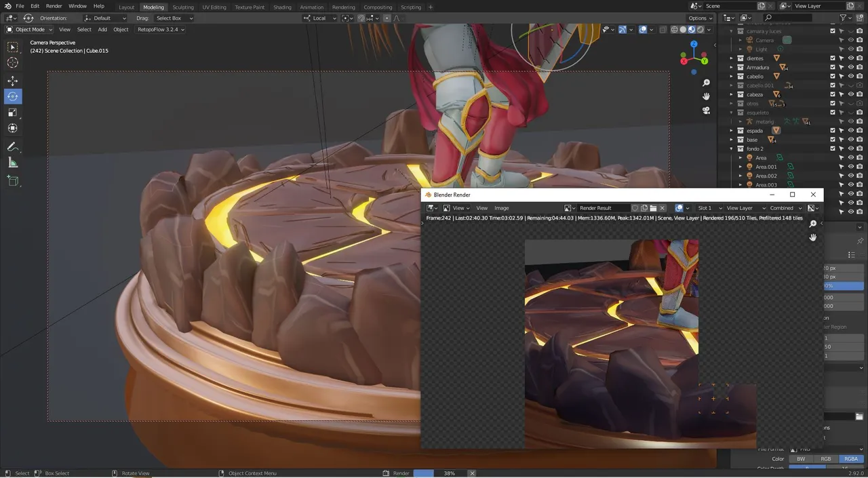Activate the Transform tool
The height and width of the screenshot is (478, 868).
(x=13, y=128)
